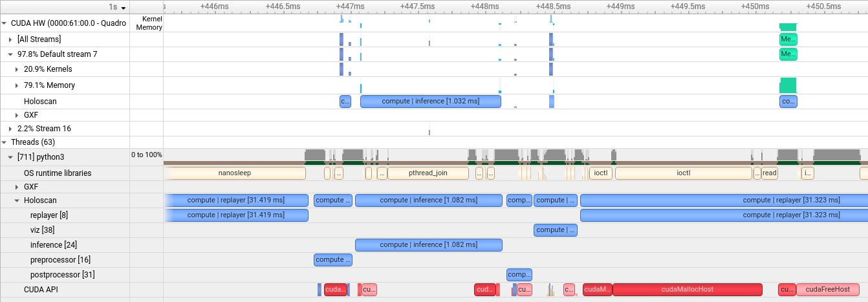
Task: Select the OS runtime libraries row label
Action: pos(58,173)
